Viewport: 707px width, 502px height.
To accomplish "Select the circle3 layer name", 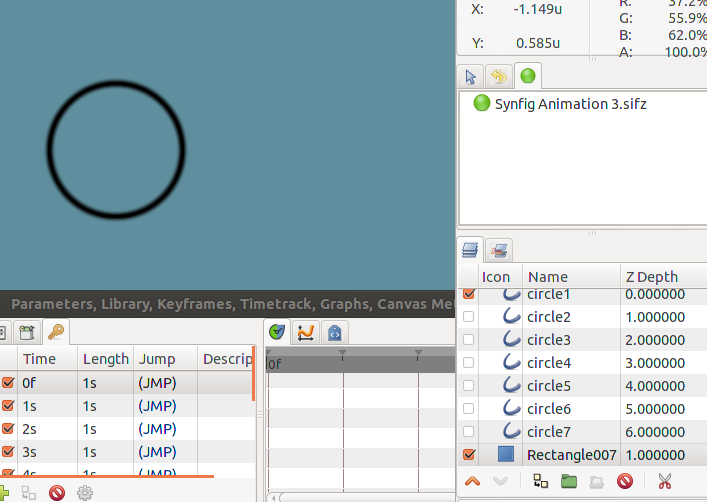I will click(x=549, y=340).
